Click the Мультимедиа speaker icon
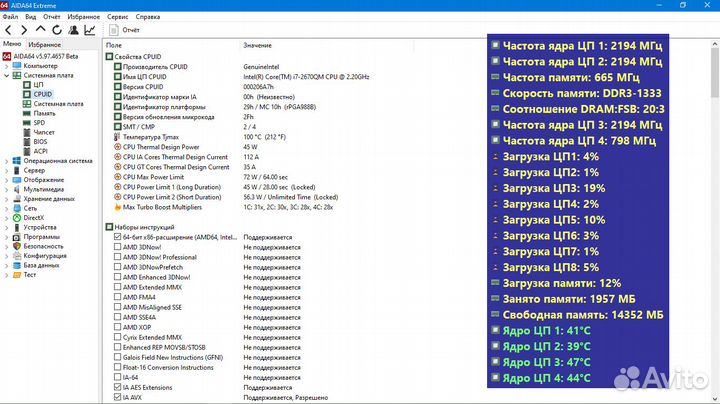 click(x=17, y=189)
